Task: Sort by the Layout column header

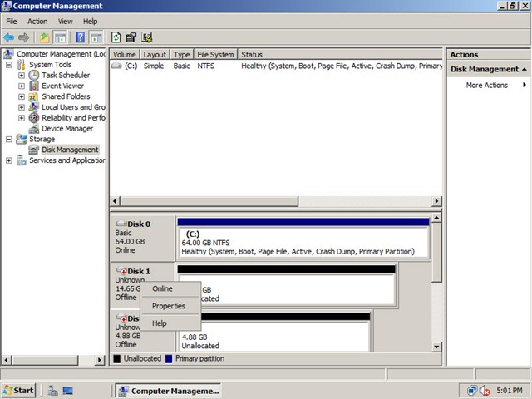Action: pos(155,55)
